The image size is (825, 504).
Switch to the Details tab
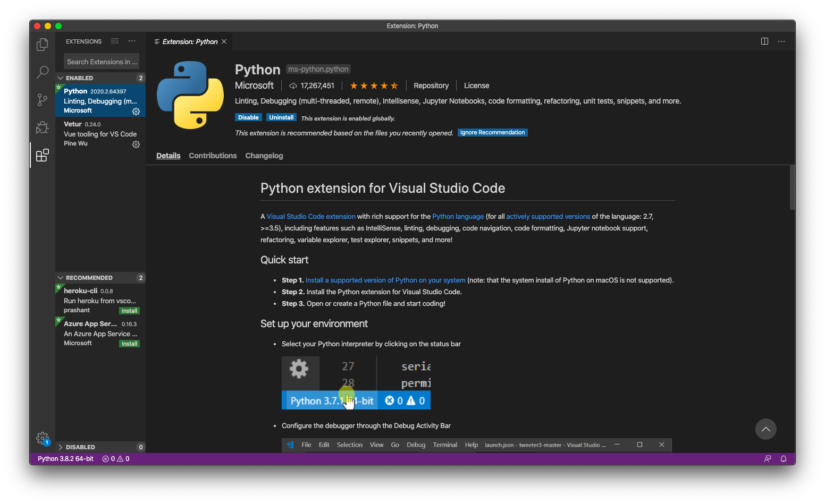click(169, 156)
